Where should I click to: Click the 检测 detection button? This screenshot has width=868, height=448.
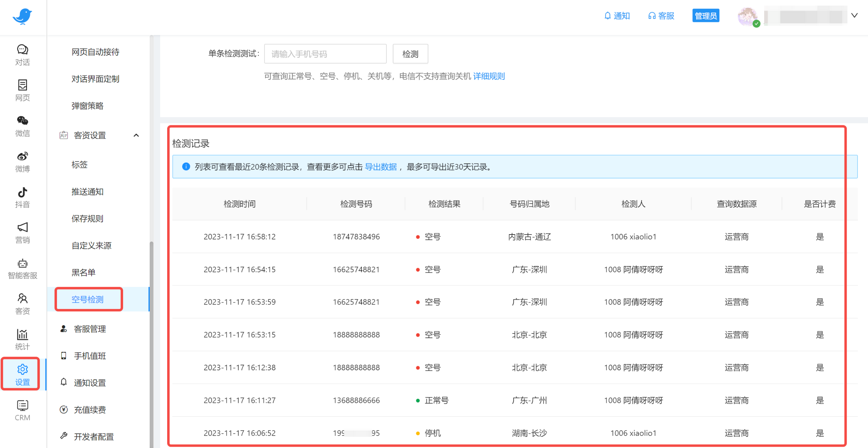pyautogui.click(x=410, y=54)
